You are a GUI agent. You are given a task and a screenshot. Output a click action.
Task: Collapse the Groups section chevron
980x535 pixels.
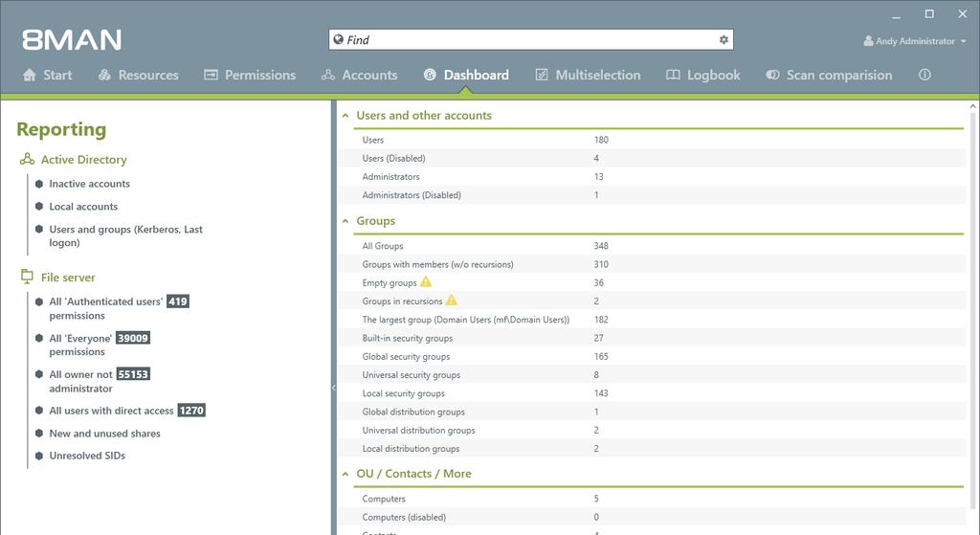(x=345, y=221)
